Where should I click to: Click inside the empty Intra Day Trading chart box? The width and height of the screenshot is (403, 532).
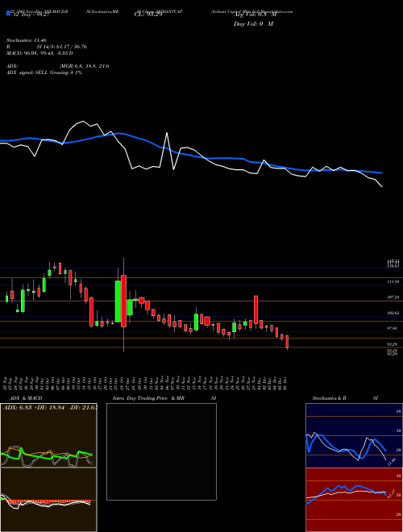tap(161, 451)
